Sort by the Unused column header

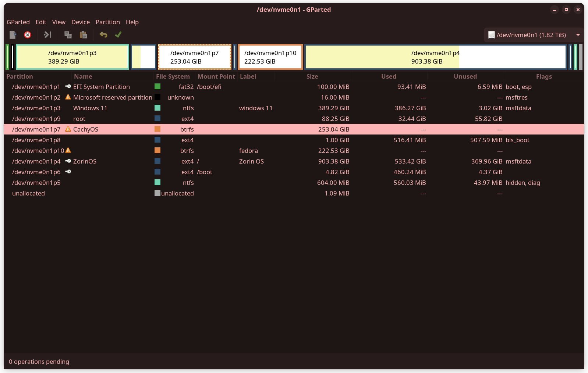pyautogui.click(x=465, y=76)
